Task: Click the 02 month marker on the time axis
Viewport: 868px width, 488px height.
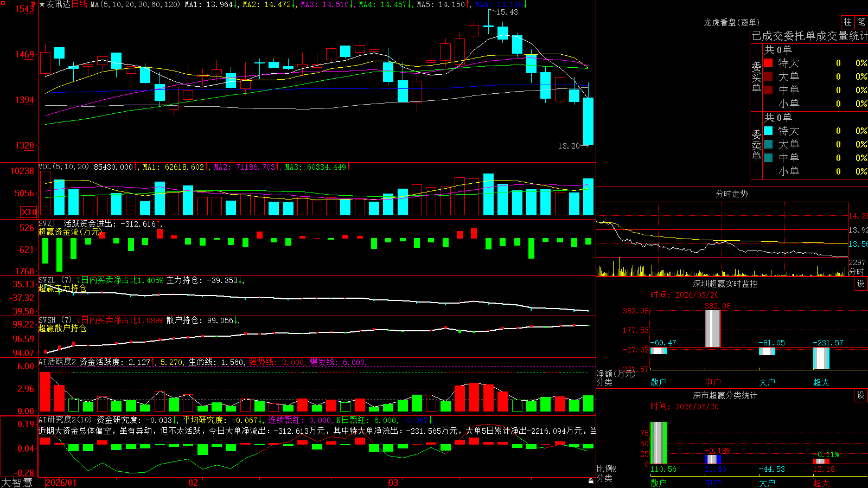Action: [193, 483]
